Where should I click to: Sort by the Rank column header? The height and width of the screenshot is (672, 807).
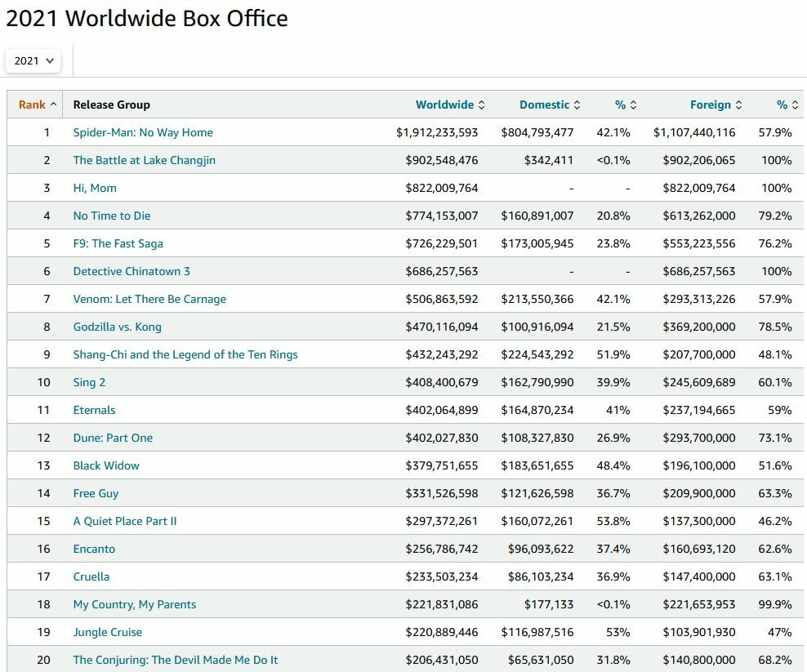(32, 105)
